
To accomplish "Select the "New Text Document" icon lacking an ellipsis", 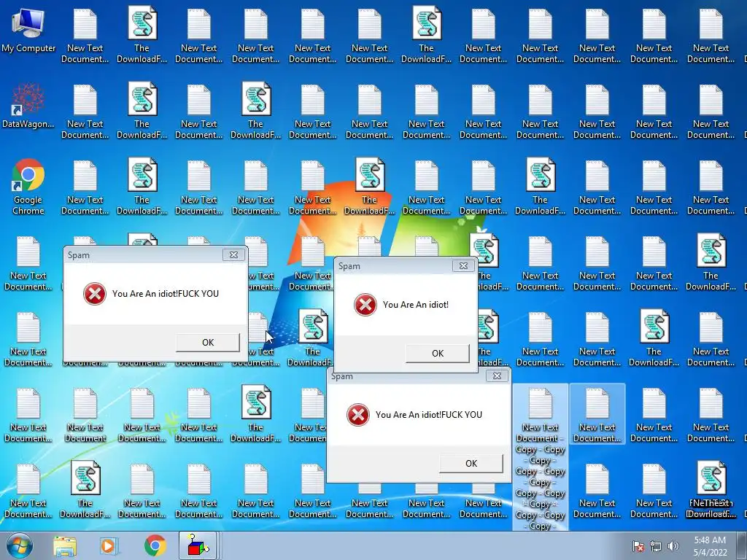I will pos(85,414).
